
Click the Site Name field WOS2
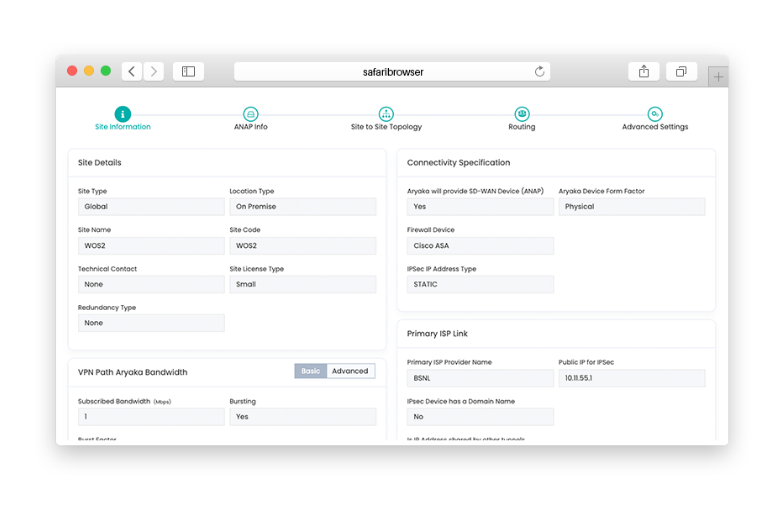point(151,246)
